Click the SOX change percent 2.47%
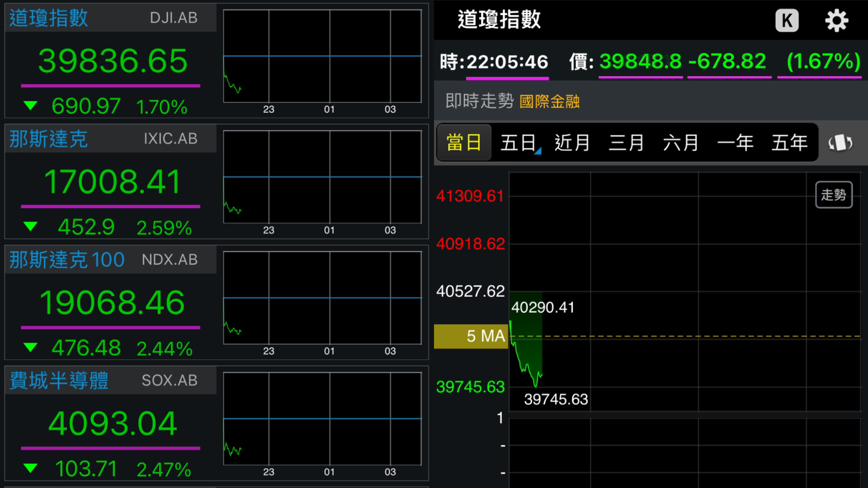The image size is (868, 488). 164,469
